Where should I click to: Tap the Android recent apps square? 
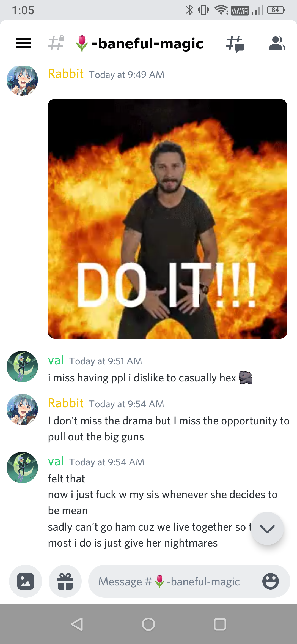pyautogui.click(x=220, y=624)
